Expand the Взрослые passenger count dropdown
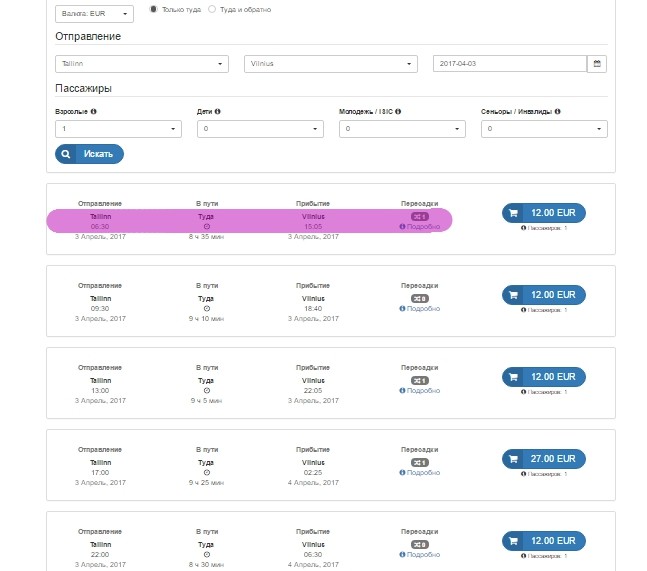Screen dimensions: 647x571 (x=118, y=129)
